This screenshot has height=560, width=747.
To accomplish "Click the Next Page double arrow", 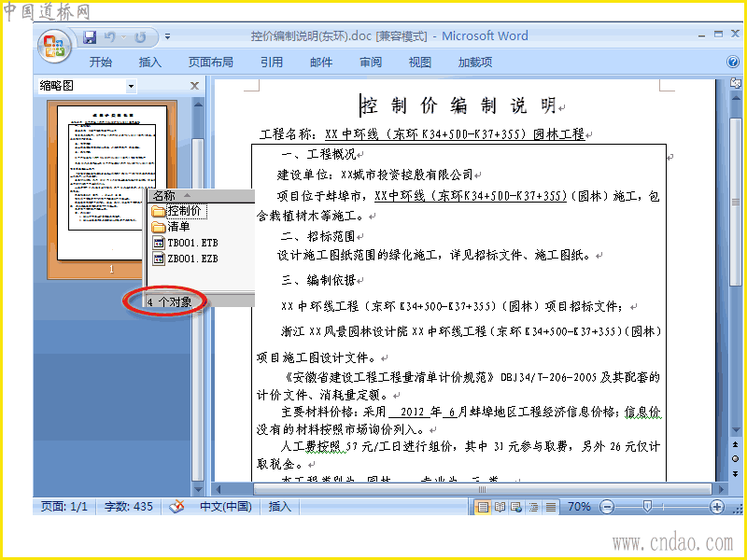I will click(736, 473).
